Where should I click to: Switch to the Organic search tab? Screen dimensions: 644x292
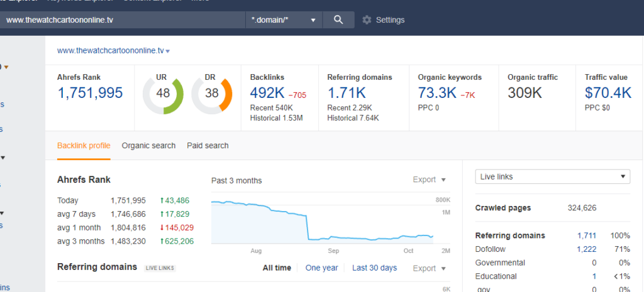point(148,146)
